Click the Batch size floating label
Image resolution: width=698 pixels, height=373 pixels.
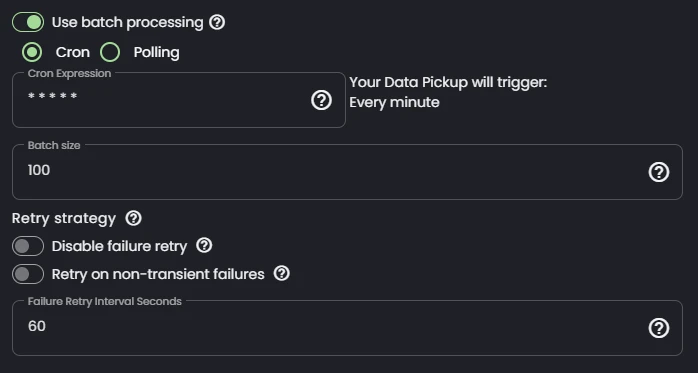[54, 146]
